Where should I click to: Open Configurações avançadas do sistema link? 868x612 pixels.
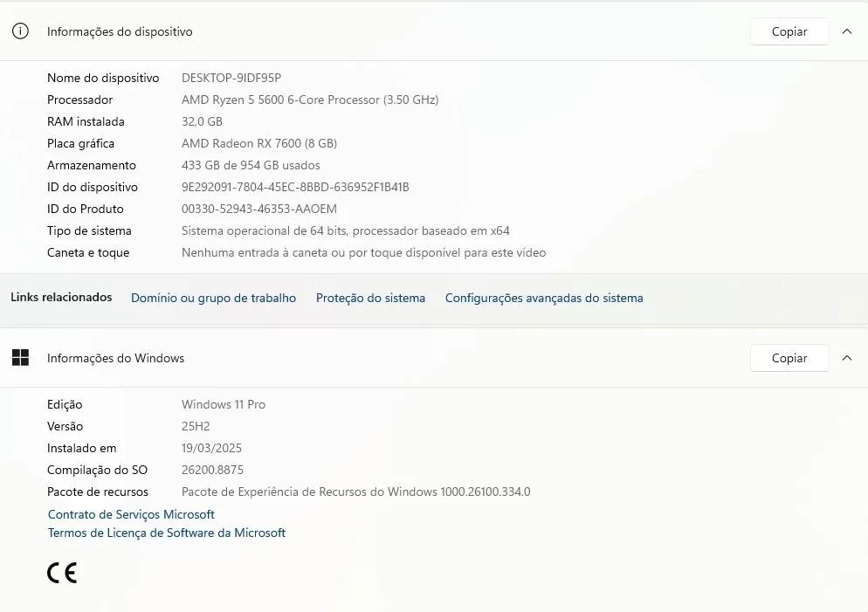pyautogui.click(x=544, y=298)
